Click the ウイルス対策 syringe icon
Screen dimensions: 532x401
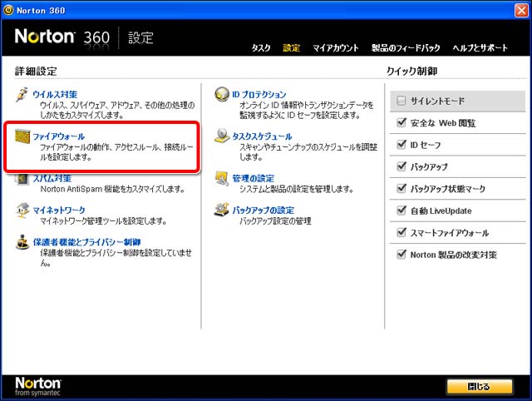coord(22,94)
